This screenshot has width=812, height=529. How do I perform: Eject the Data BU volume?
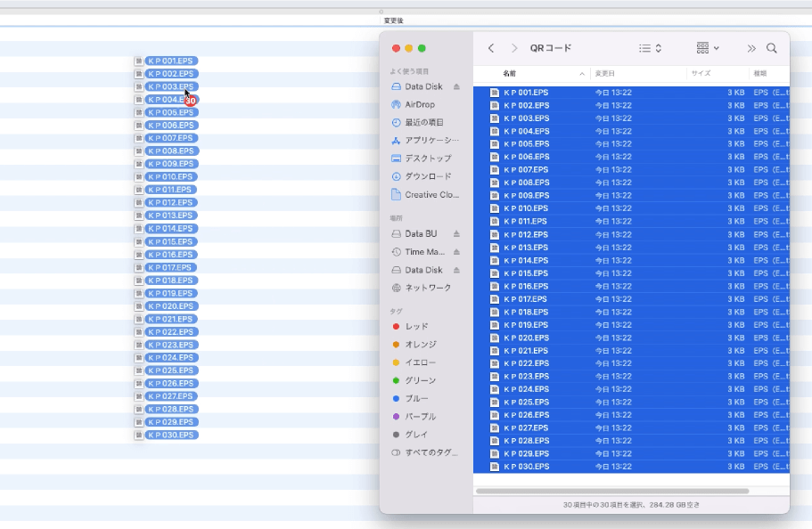(456, 233)
